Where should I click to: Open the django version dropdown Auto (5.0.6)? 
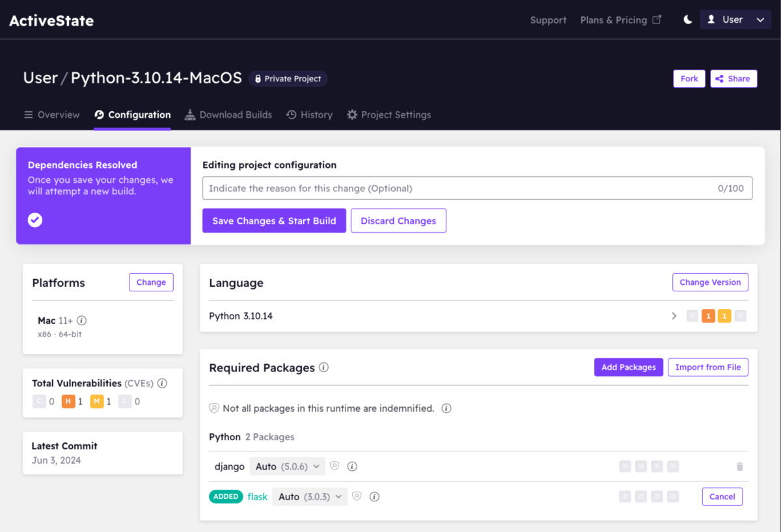pyautogui.click(x=287, y=466)
